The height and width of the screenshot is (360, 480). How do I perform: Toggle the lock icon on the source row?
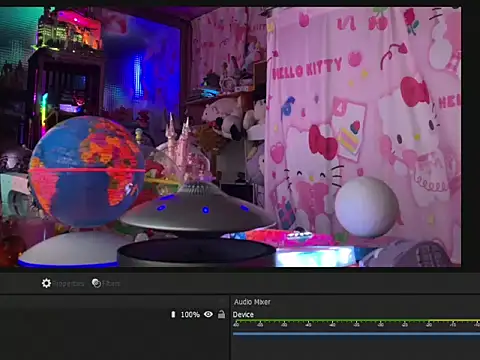coord(221,314)
